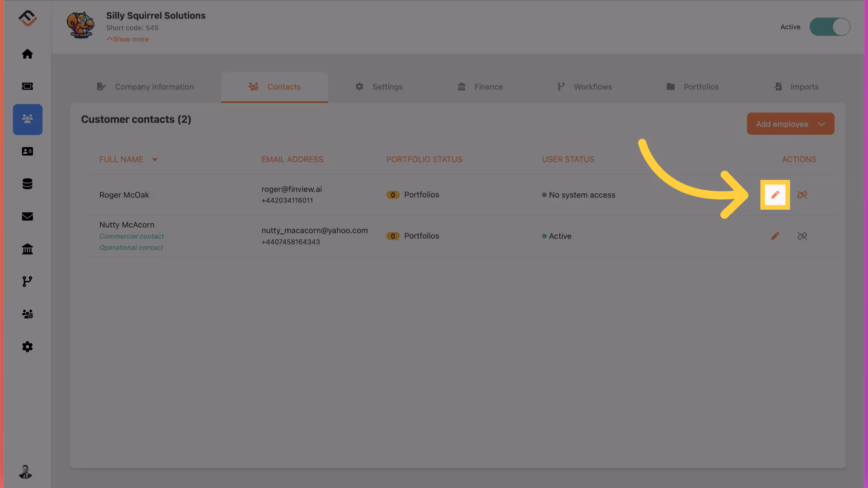The width and height of the screenshot is (868, 488).
Task: Click the Silly Squirrel Solutions company logo
Action: tap(80, 25)
